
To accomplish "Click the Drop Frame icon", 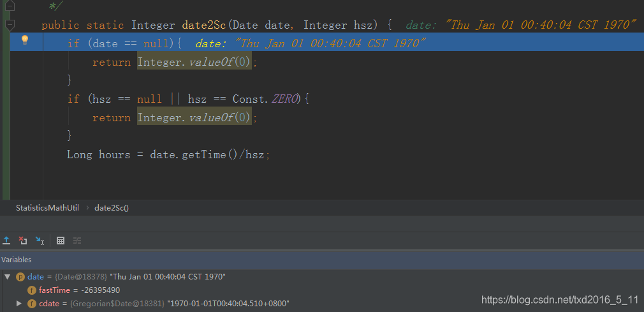I will pos(23,241).
